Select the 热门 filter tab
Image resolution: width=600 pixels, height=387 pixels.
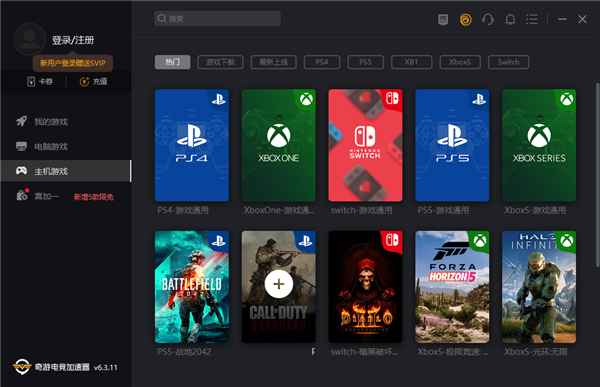click(x=173, y=62)
